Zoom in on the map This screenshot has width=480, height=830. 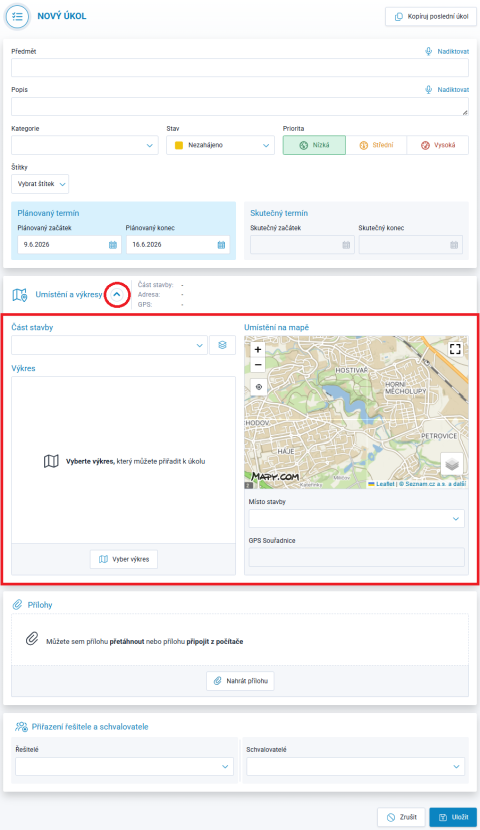(x=258, y=349)
